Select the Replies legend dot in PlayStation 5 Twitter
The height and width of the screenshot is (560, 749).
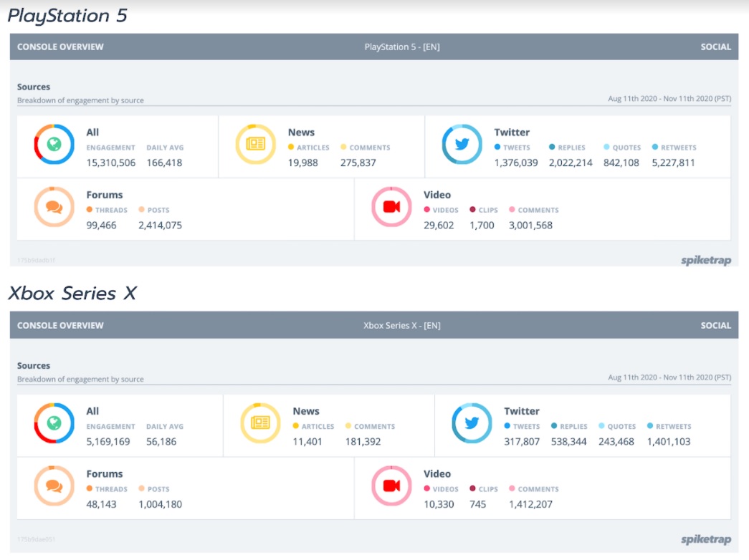(552, 147)
